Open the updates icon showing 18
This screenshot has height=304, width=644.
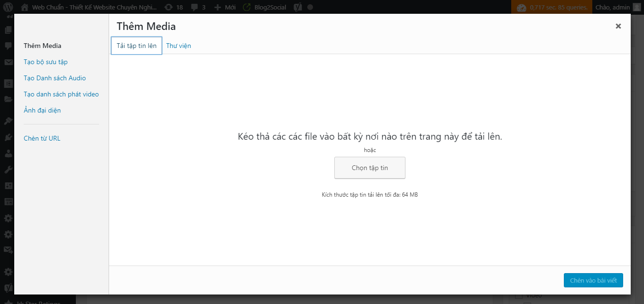168,7
